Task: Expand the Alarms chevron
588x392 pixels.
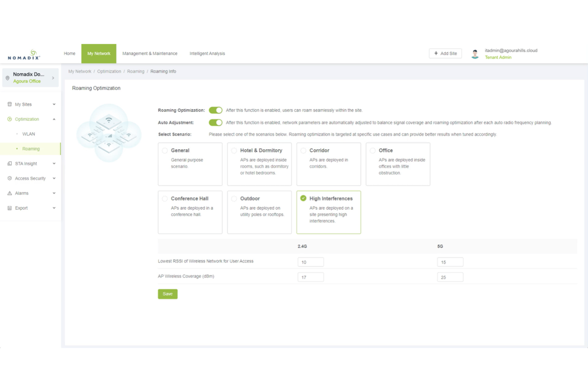Action: pos(54,193)
